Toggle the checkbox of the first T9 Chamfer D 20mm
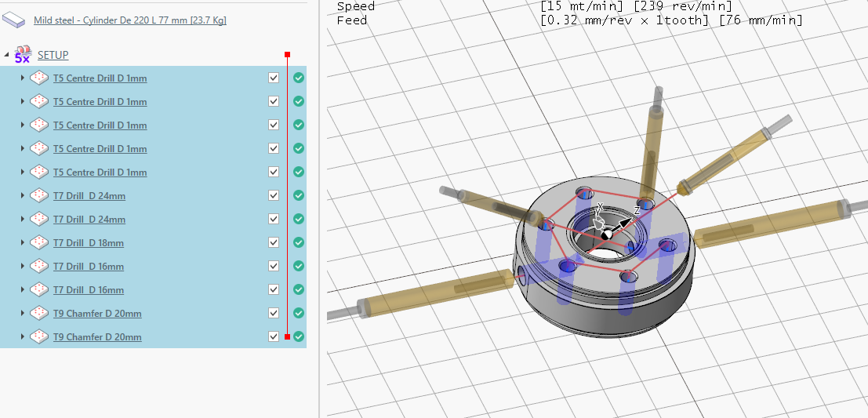Viewport: 868px width, 418px height. click(x=274, y=313)
